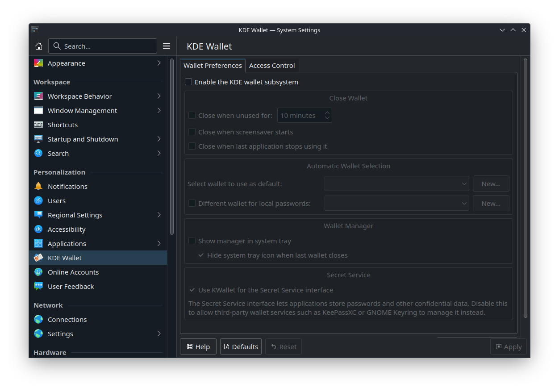The image size is (559, 392).
Task: Open the Workspace Behavior icon
Action: click(x=38, y=96)
